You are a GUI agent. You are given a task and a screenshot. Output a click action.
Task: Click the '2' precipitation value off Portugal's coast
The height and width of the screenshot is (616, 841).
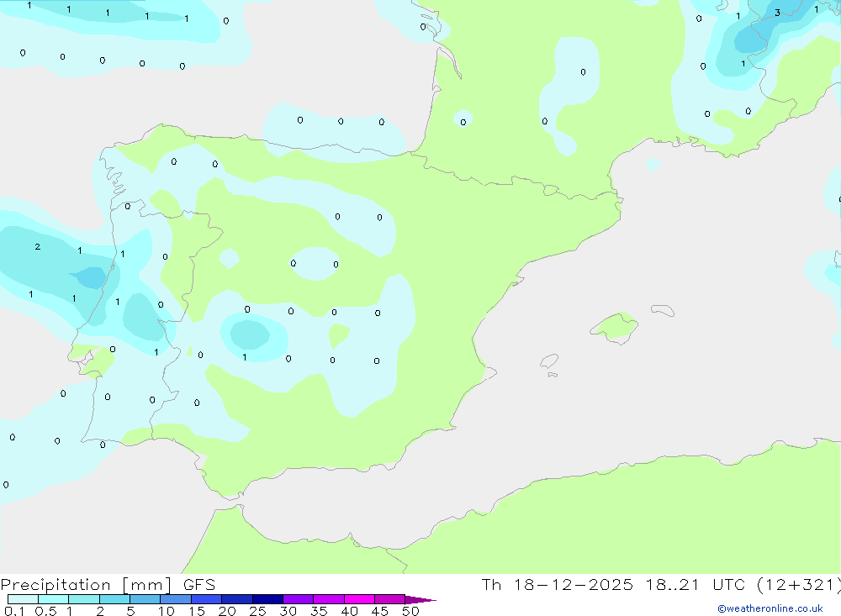[38, 246]
